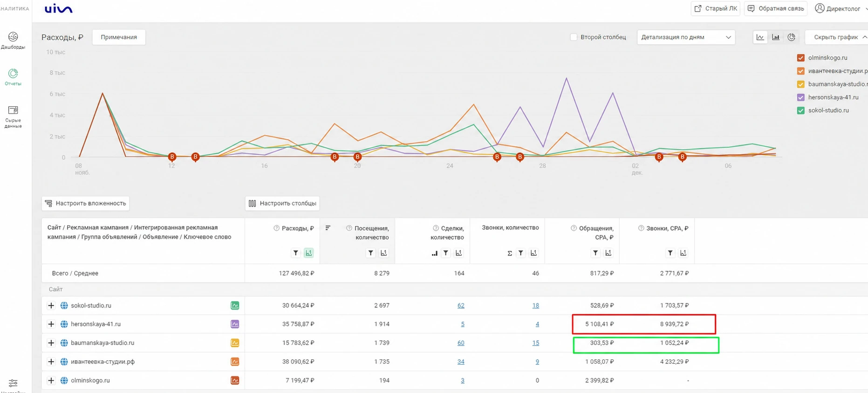The image size is (868, 393).
Task: Click the bar icon in Сделки header
Action: (434, 253)
